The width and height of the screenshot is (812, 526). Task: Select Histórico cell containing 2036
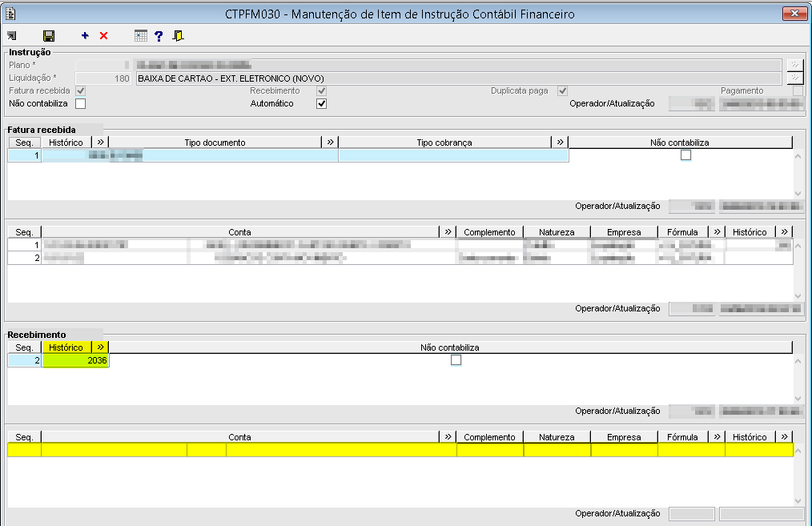tap(75, 360)
